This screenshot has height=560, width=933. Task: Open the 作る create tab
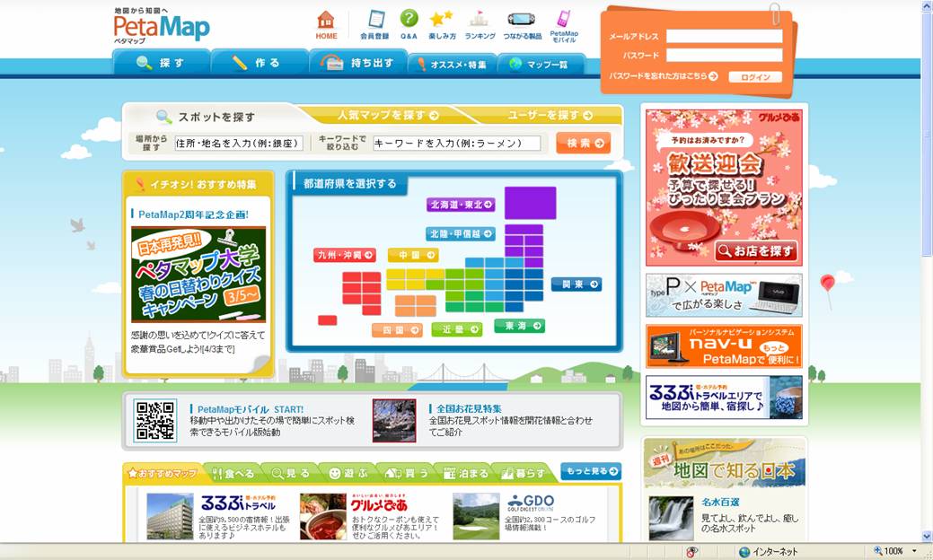pyautogui.click(x=259, y=63)
